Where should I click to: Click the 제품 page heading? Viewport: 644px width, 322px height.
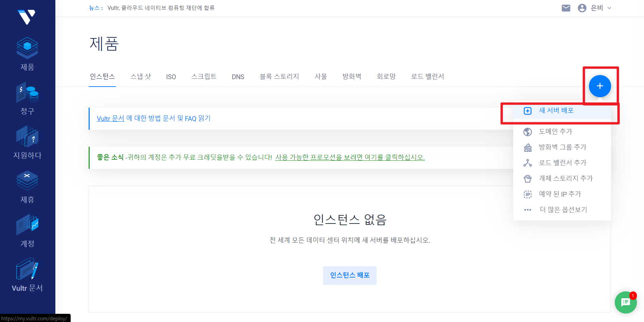[104, 44]
